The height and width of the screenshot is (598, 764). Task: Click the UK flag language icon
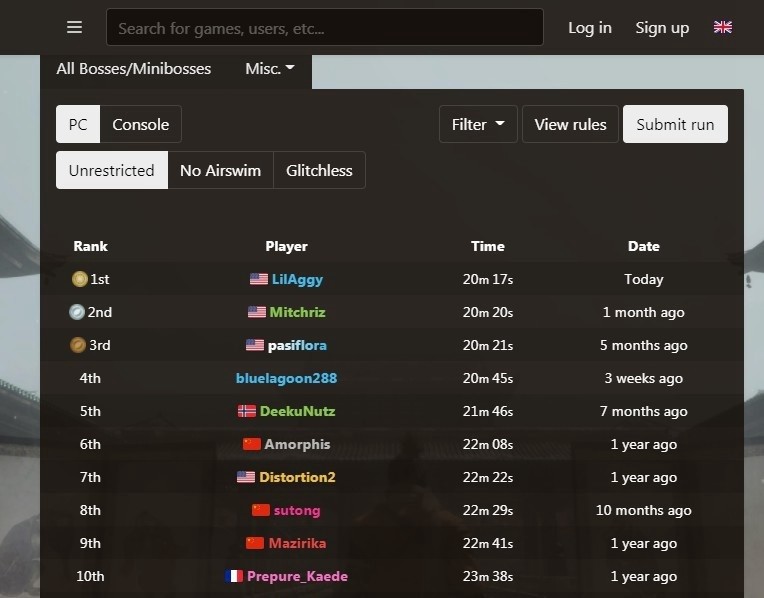[723, 27]
